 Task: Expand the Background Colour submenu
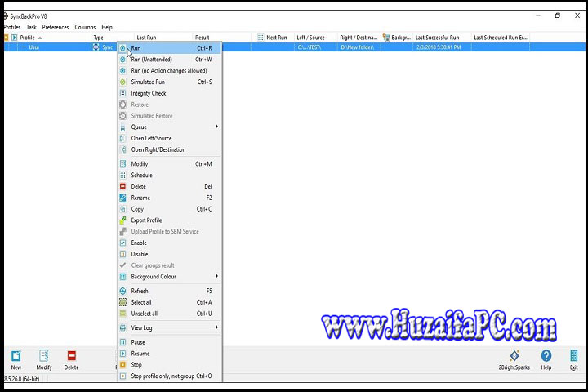pos(170,277)
